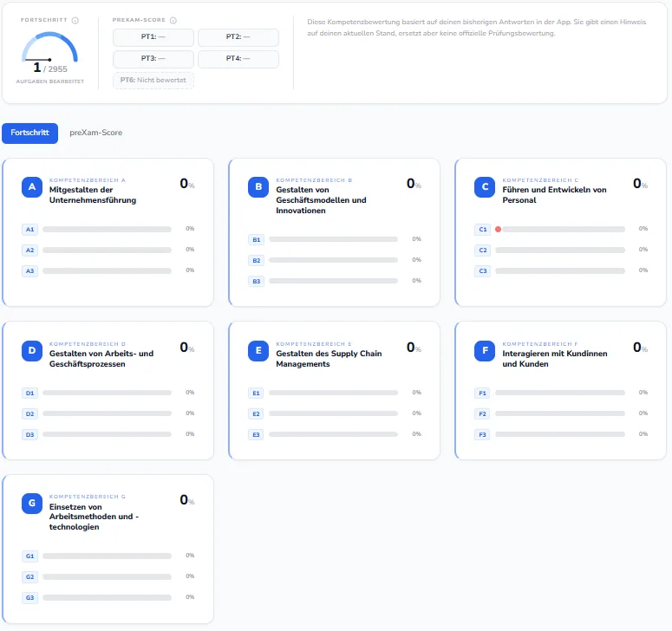Click the Aufgaben bearbeitet label
This screenshot has height=631, width=672.
[x=50, y=81]
